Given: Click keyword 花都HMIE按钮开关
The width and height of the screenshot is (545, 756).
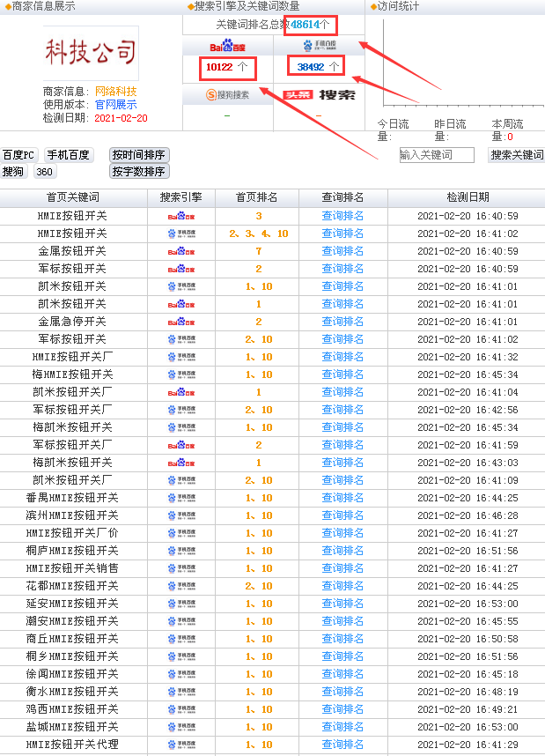Looking at the screenshot, I should (72, 586).
